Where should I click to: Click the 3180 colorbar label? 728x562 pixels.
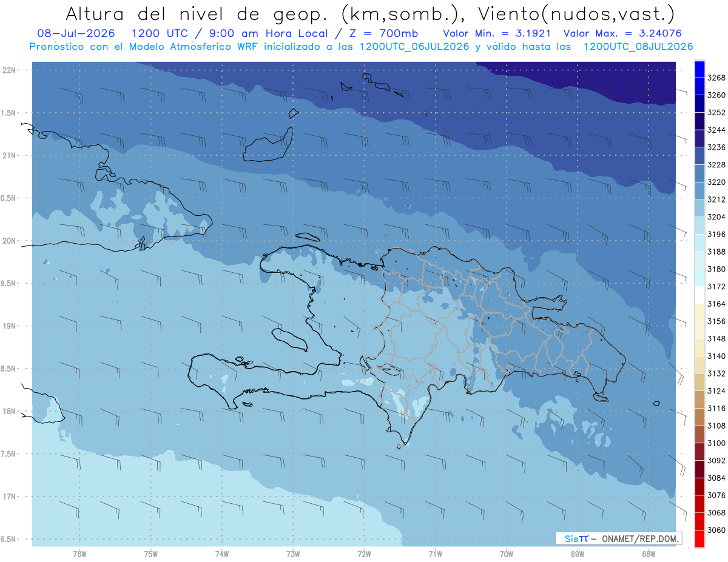(x=716, y=269)
